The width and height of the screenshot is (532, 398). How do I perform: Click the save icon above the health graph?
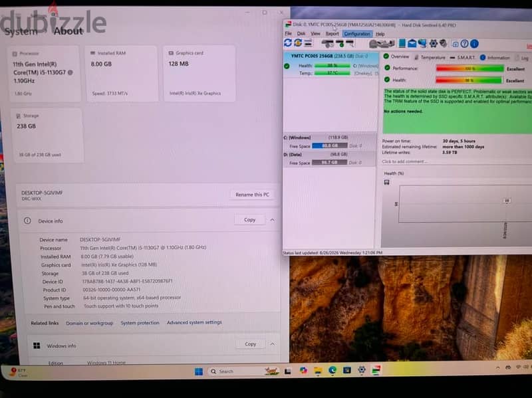386,182
